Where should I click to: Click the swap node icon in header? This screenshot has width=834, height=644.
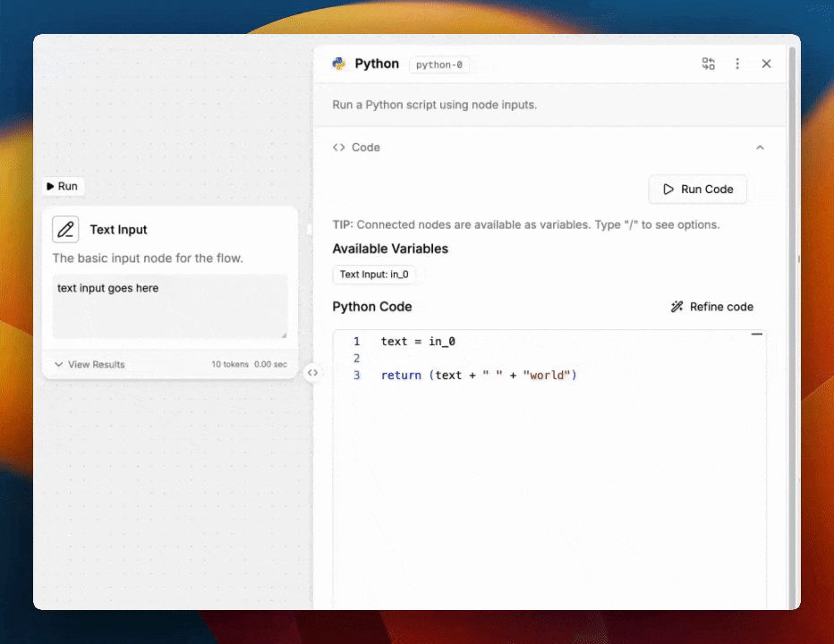click(709, 64)
